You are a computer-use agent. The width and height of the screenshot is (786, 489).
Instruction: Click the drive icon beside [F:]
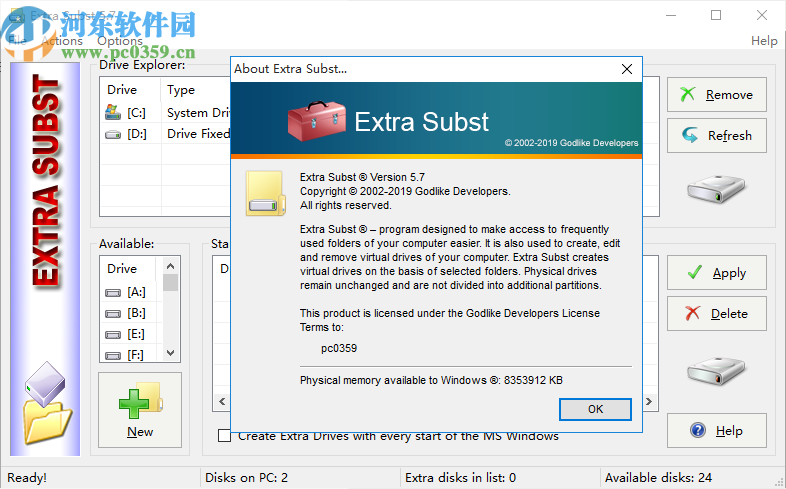[x=113, y=356]
